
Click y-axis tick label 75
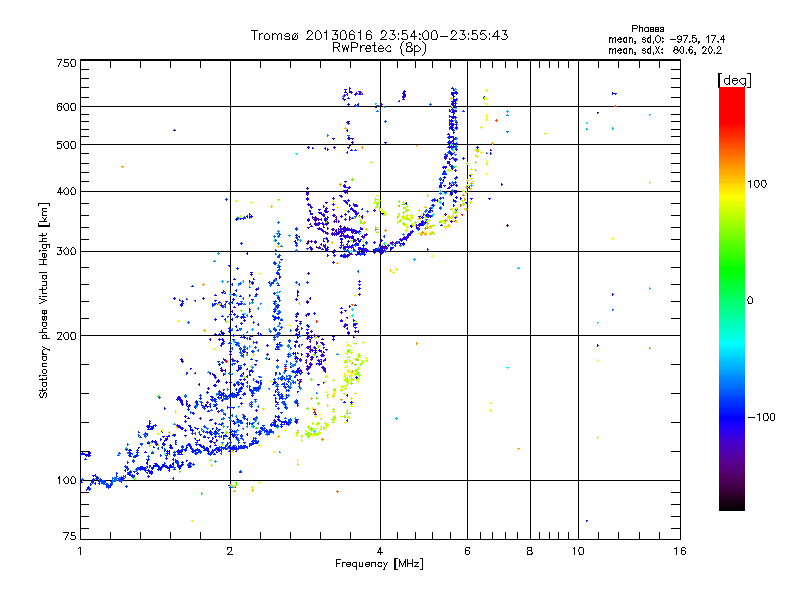pos(70,536)
